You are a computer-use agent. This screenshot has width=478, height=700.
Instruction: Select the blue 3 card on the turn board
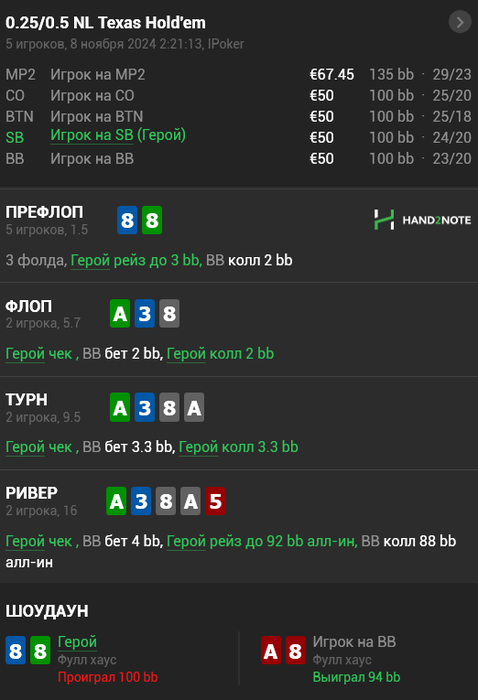145,407
